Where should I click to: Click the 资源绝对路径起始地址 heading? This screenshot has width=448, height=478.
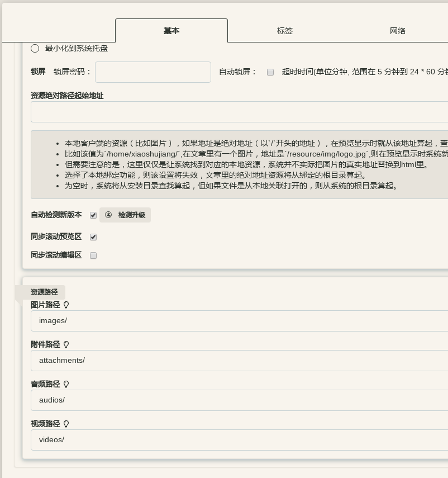pyautogui.click(x=67, y=96)
